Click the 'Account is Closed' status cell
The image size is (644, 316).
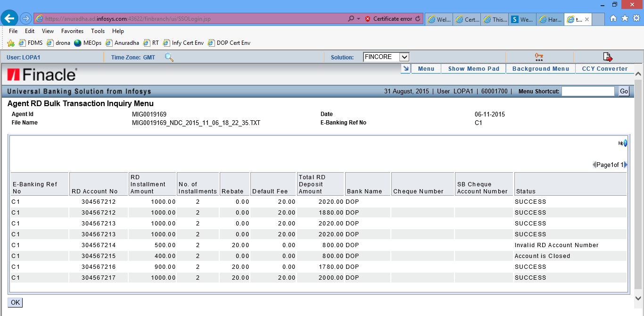[542, 256]
